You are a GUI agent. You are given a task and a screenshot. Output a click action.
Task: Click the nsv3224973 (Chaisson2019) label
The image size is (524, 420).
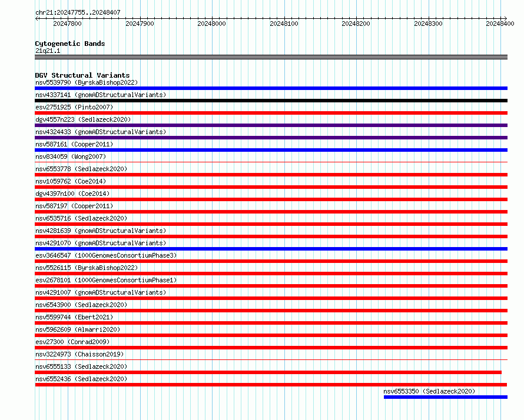click(x=79, y=354)
